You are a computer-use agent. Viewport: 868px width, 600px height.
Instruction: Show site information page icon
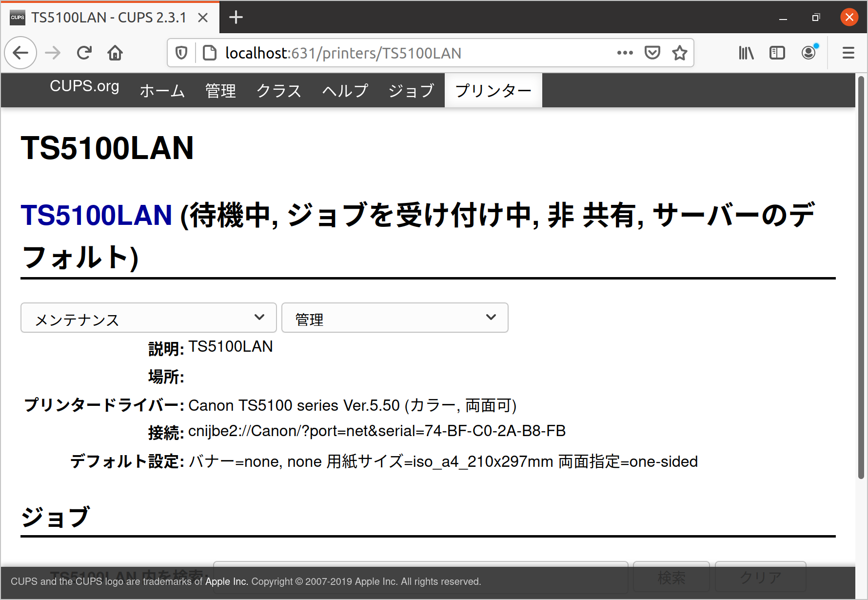tap(209, 53)
